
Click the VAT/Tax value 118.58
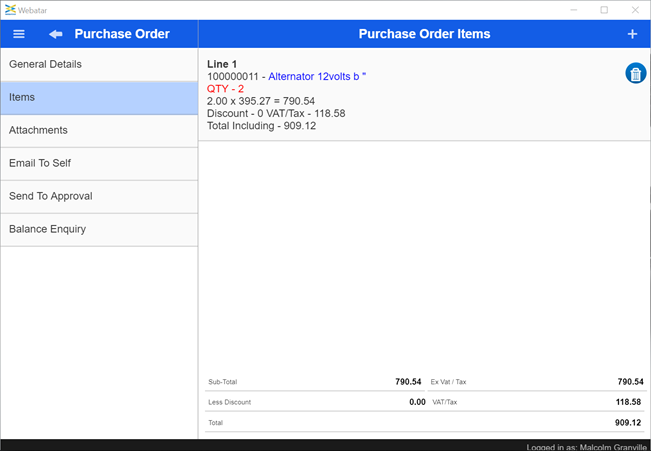coord(630,402)
